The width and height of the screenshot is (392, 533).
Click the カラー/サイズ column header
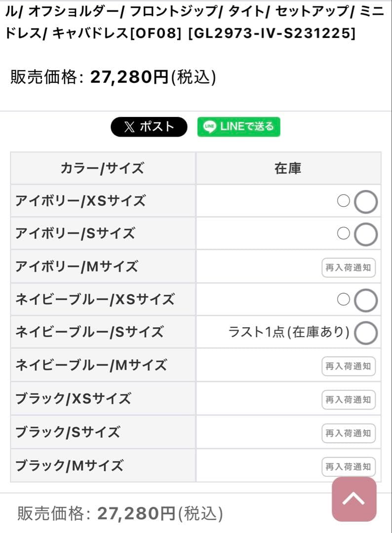[x=102, y=168]
